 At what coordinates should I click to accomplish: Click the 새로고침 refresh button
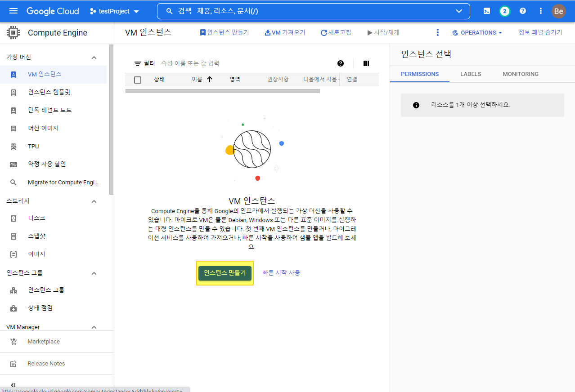336,32
